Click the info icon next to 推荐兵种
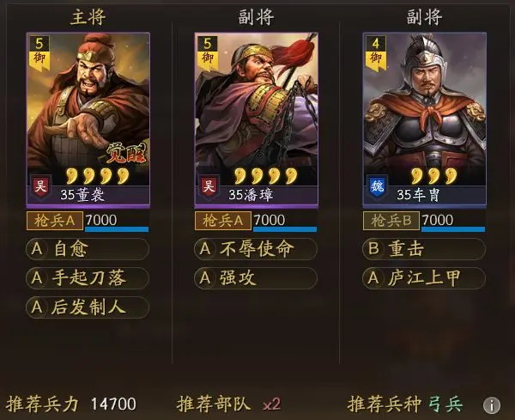 coord(492,405)
